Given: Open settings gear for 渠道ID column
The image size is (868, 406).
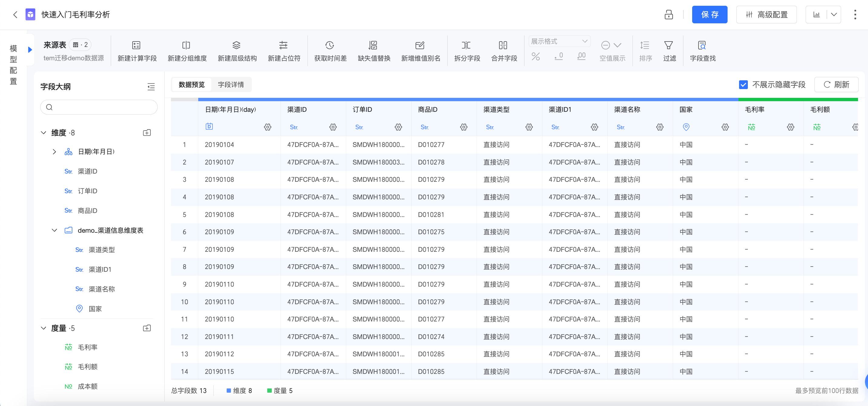Looking at the screenshot, I should 333,127.
